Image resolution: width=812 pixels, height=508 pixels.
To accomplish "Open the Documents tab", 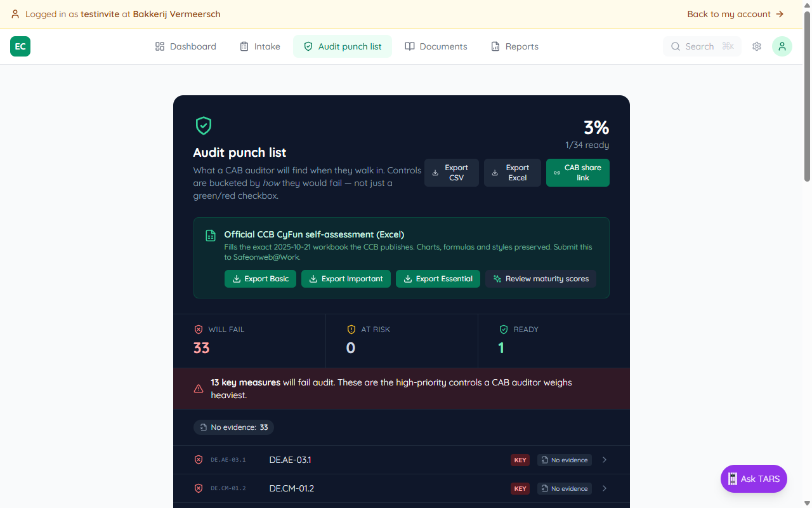I will tap(436, 46).
